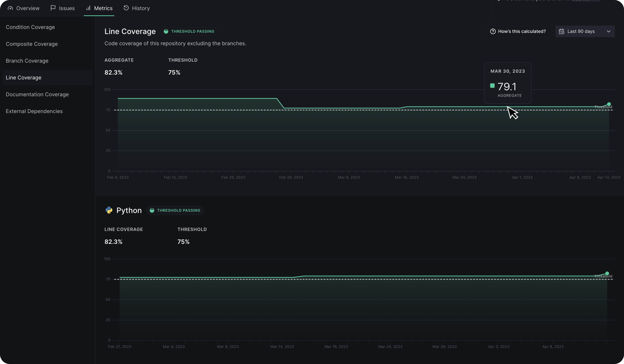Click the Overview gauge icon
The width and height of the screenshot is (624, 364).
(10, 8)
